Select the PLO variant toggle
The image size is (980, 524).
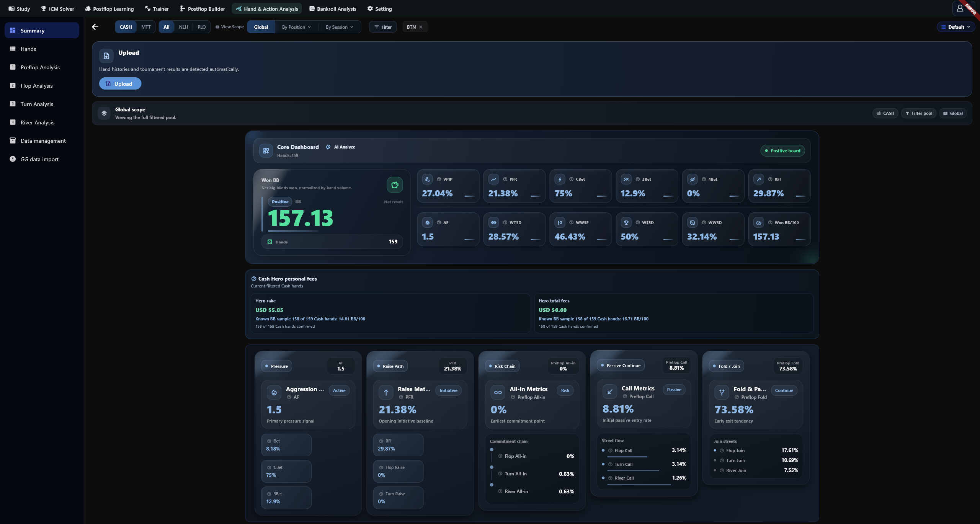202,27
